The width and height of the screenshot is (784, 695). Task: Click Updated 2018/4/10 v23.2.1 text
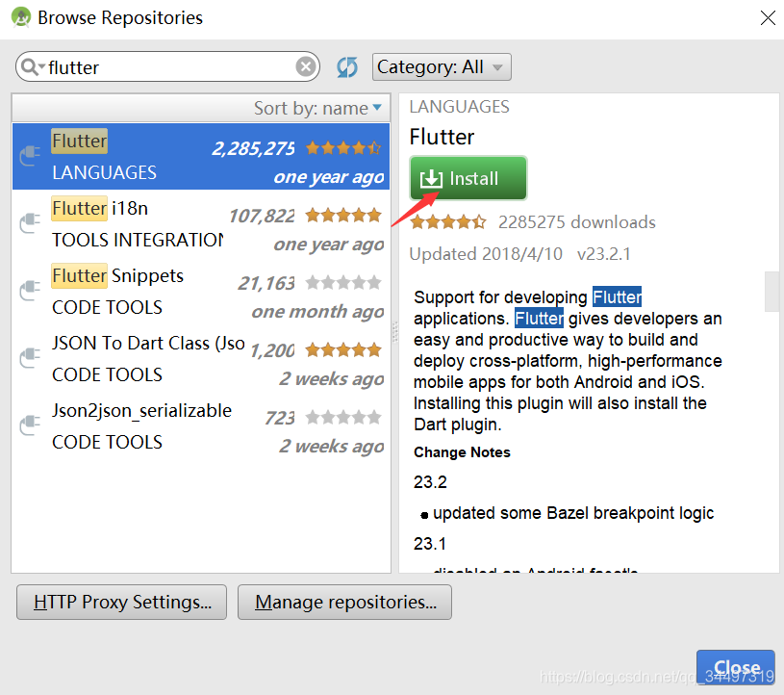519,254
